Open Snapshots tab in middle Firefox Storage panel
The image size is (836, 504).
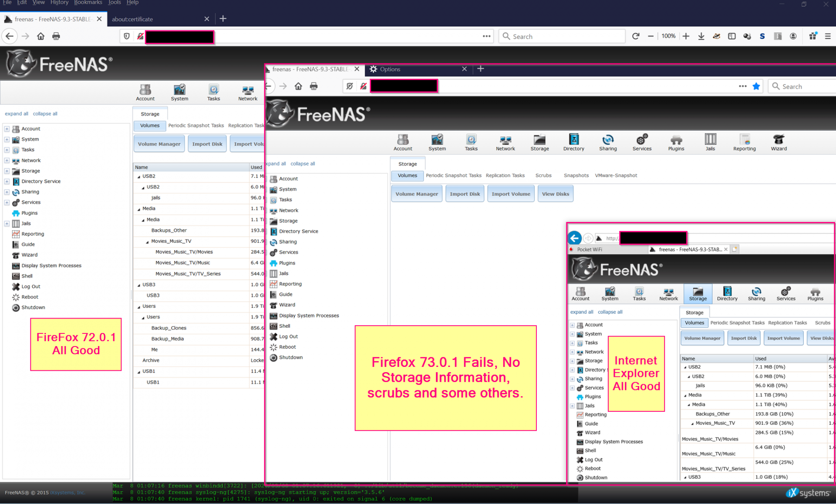click(576, 175)
